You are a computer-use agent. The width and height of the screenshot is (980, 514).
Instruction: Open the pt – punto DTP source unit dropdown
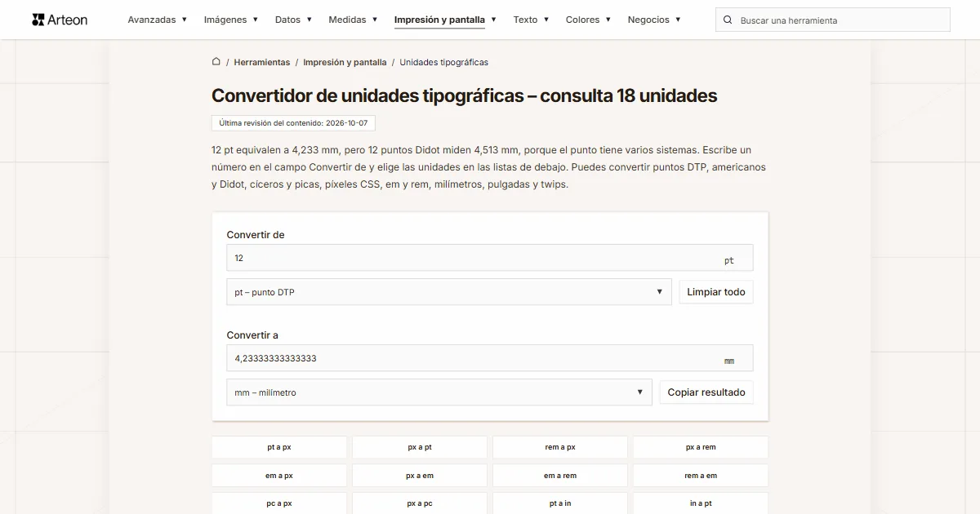click(449, 292)
